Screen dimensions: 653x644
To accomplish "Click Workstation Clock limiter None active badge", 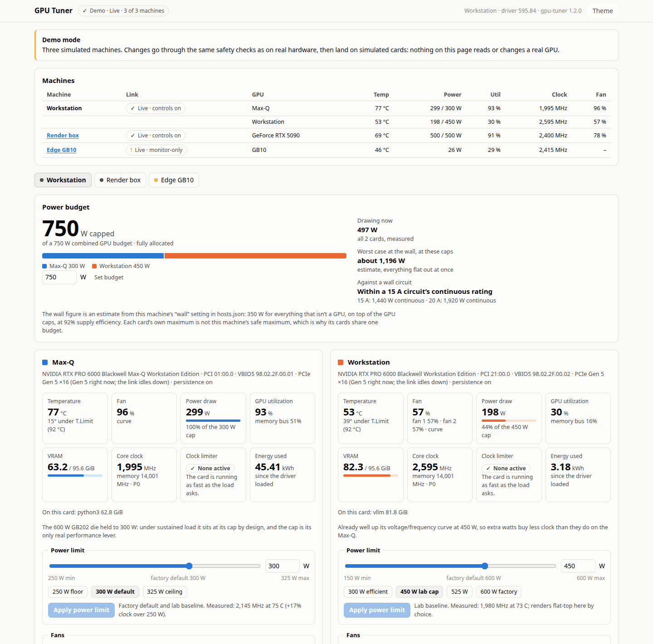I will (x=506, y=468).
